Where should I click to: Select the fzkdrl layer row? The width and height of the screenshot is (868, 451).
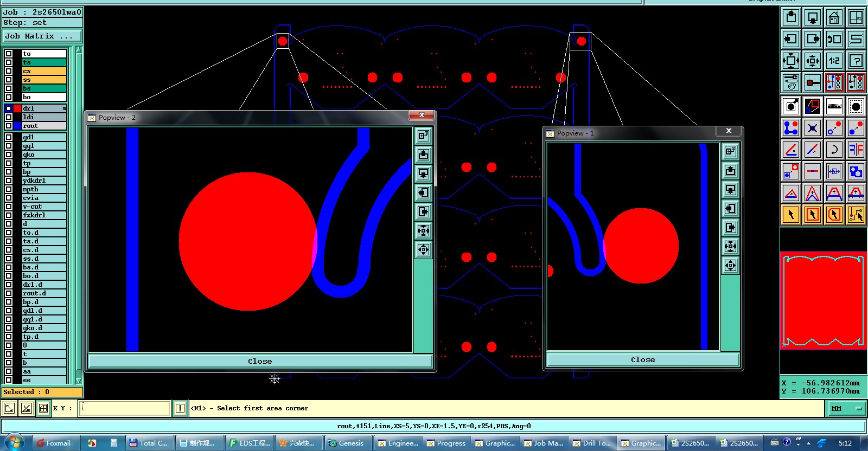click(x=44, y=215)
